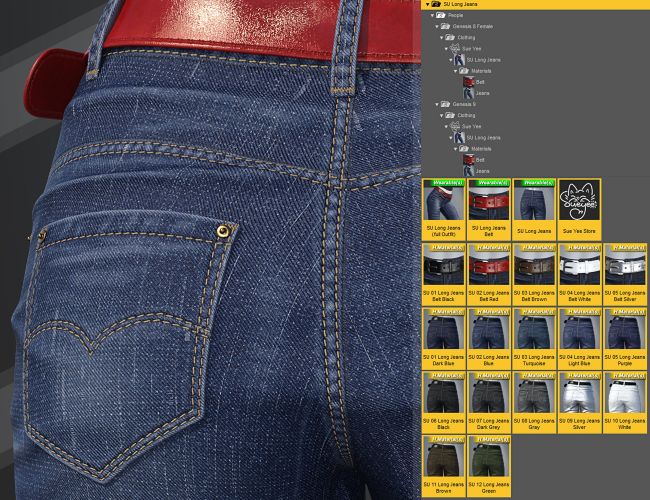
Task: Apply SU 11 Long Jeans Brown material
Action: 443,464
